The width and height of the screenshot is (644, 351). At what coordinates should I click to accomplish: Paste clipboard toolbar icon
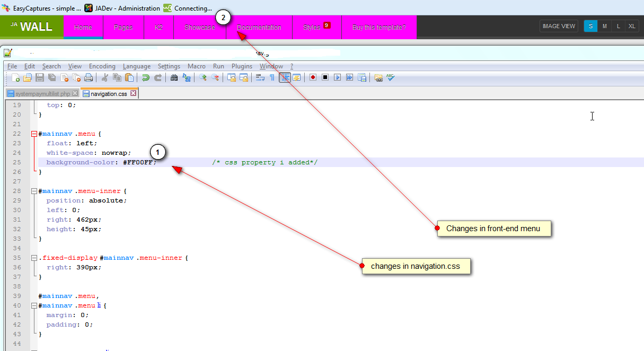pyautogui.click(x=129, y=77)
